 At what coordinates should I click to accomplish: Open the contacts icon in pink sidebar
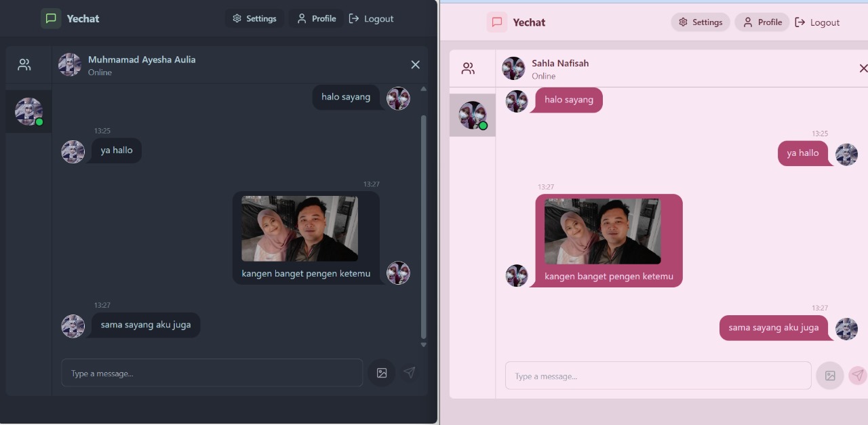click(468, 68)
